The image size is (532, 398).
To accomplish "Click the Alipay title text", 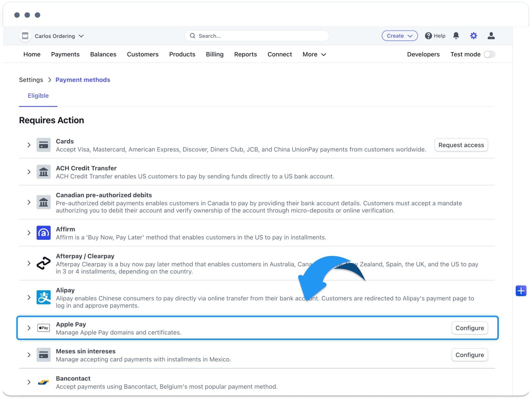I will coord(65,290).
